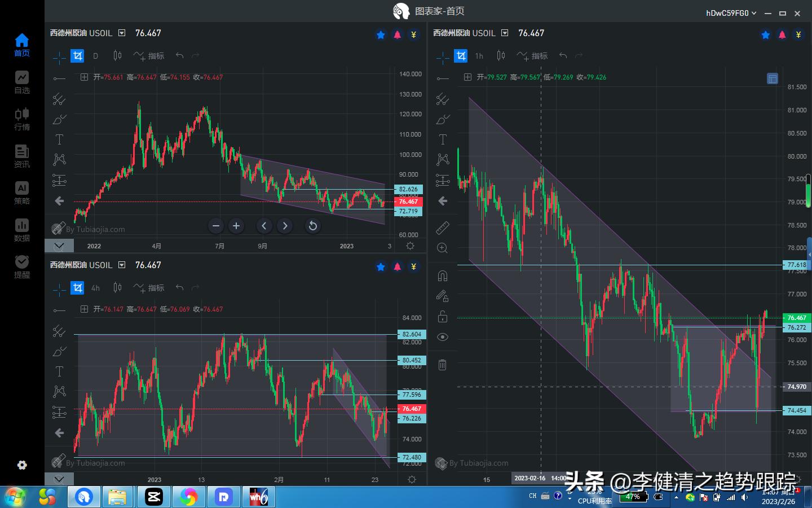Select the XABCD pattern drawing tool

(x=59, y=159)
